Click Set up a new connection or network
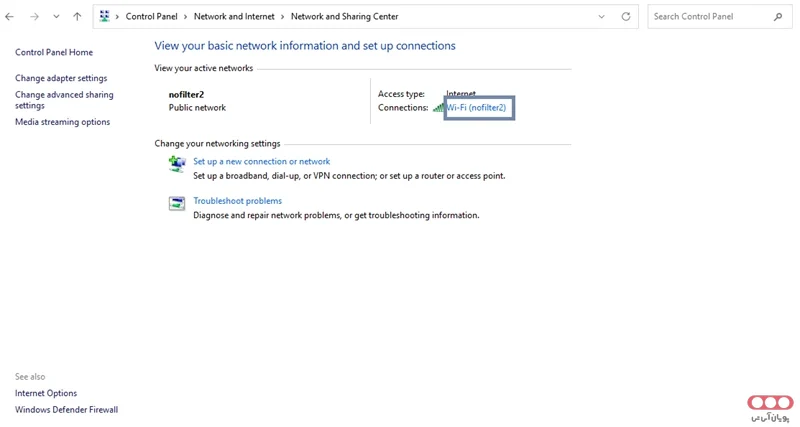The image size is (800, 427). (261, 161)
